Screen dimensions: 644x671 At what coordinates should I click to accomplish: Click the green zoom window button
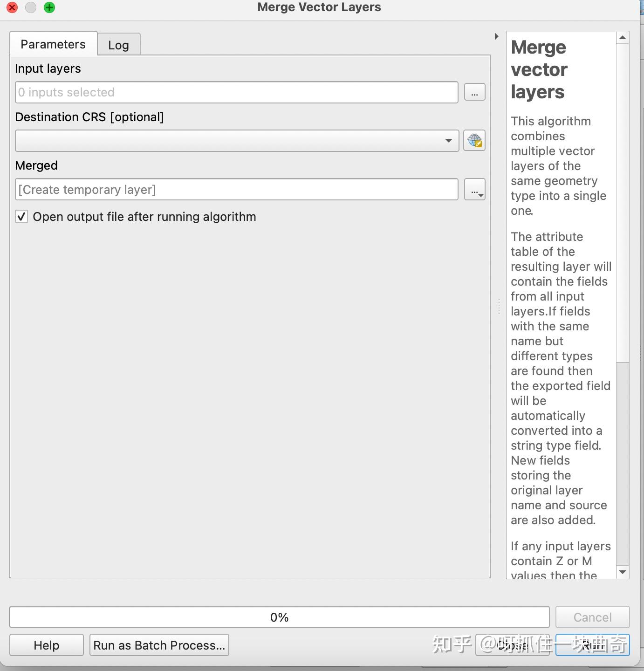point(48,7)
